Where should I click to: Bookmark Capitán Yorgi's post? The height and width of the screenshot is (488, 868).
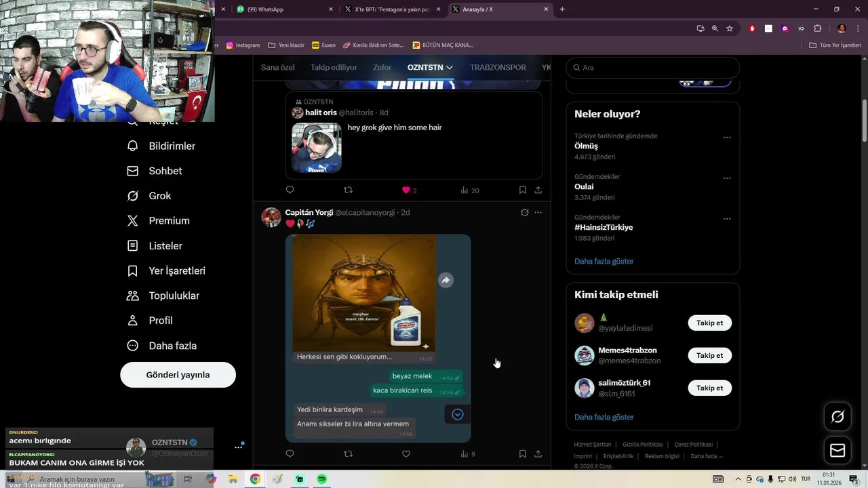click(522, 454)
